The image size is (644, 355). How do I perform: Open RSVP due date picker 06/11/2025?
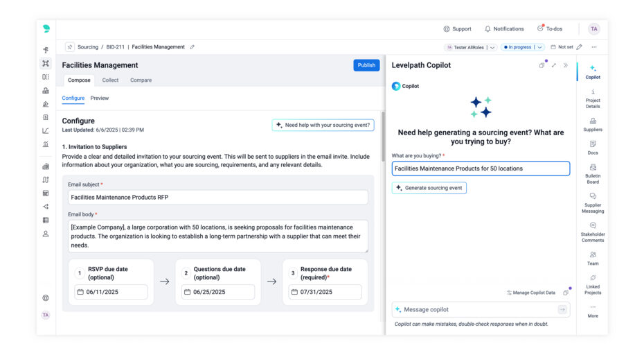coord(111,292)
